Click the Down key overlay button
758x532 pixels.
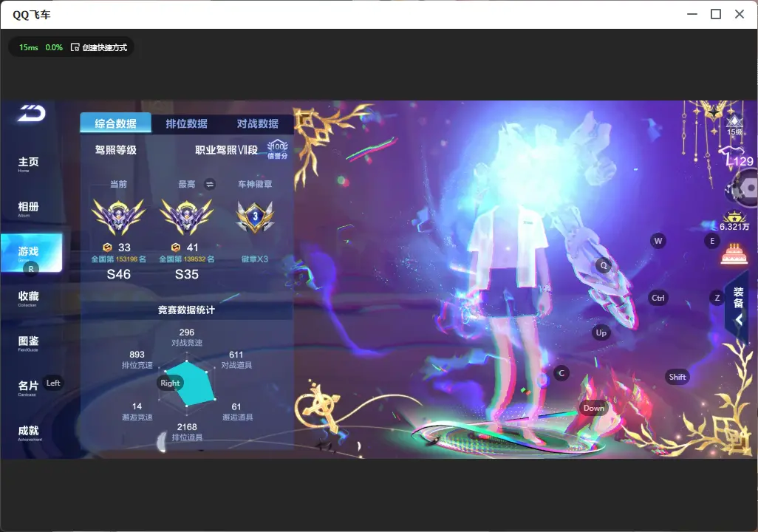[594, 408]
